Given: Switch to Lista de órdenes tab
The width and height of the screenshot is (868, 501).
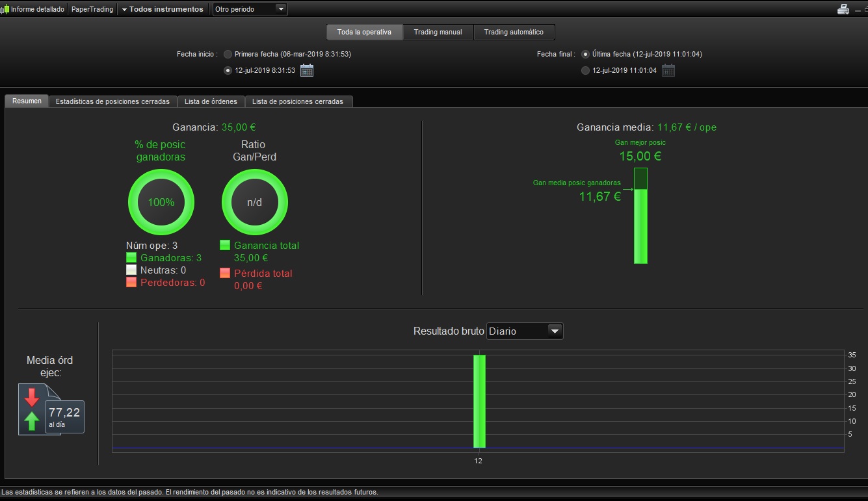Looking at the screenshot, I should (211, 101).
